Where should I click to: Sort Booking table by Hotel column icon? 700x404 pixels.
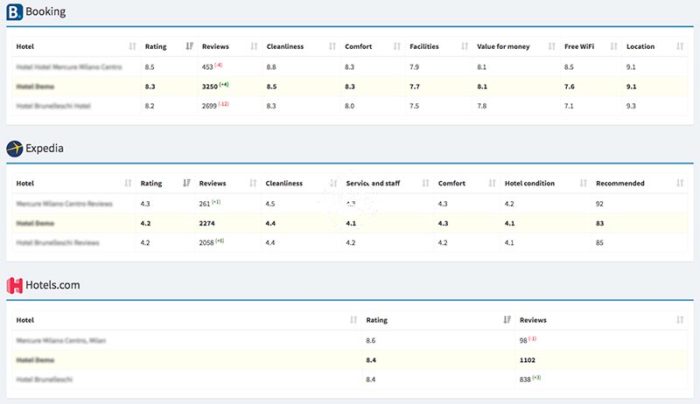(x=132, y=46)
